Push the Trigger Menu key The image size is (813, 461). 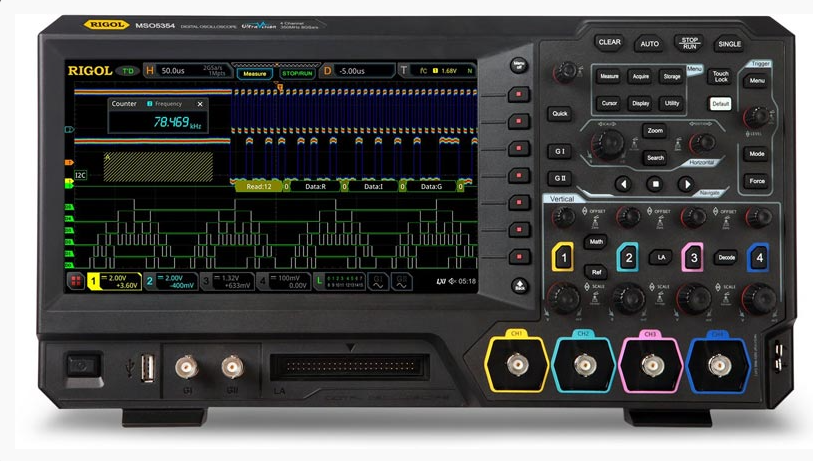(x=756, y=81)
